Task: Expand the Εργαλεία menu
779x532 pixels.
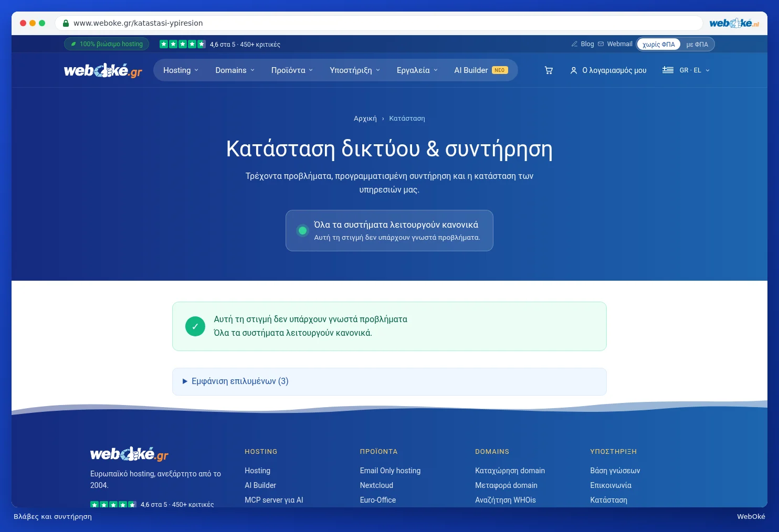Action: coord(417,70)
